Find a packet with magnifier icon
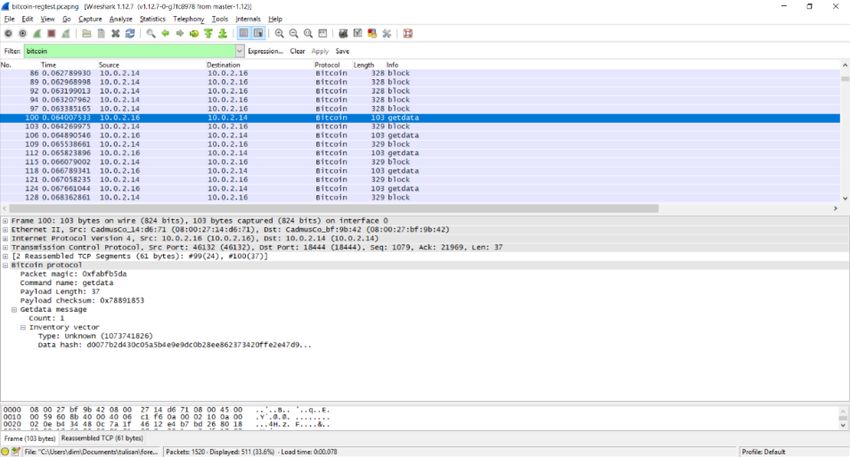Image resolution: width=850 pixels, height=457 pixels. (x=151, y=34)
